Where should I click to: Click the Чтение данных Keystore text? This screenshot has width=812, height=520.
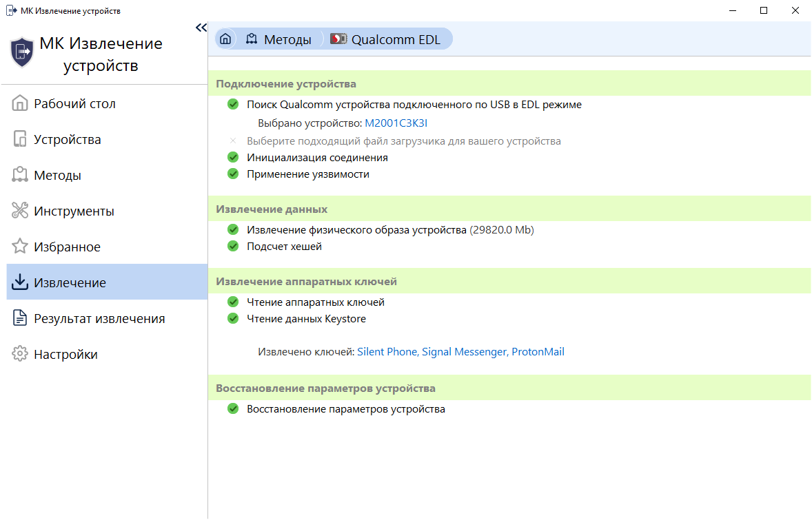tap(307, 319)
